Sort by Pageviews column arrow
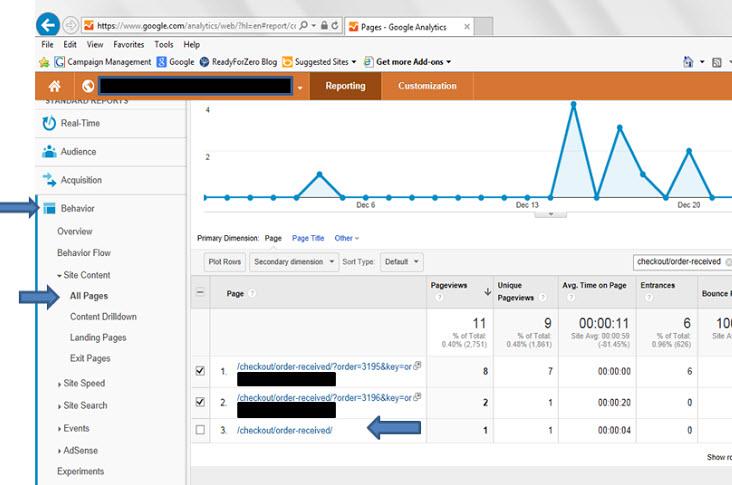732x485 pixels. point(487,292)
